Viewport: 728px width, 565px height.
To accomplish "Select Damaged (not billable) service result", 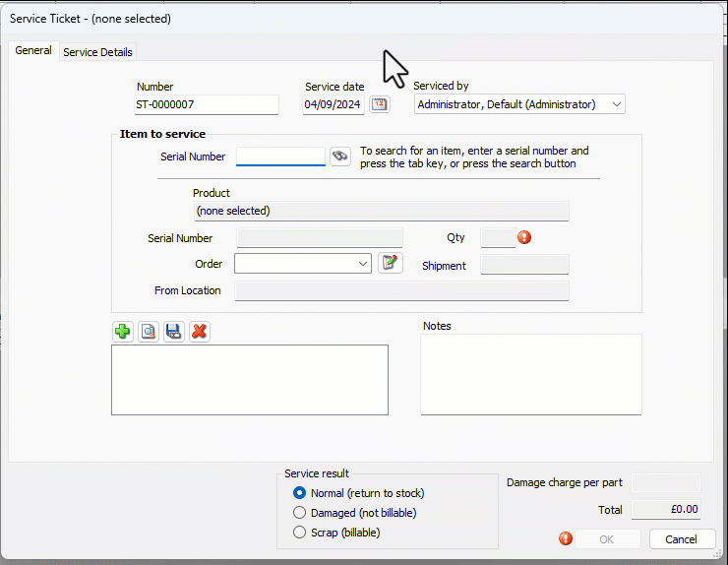I will click(x=300, y=513).
